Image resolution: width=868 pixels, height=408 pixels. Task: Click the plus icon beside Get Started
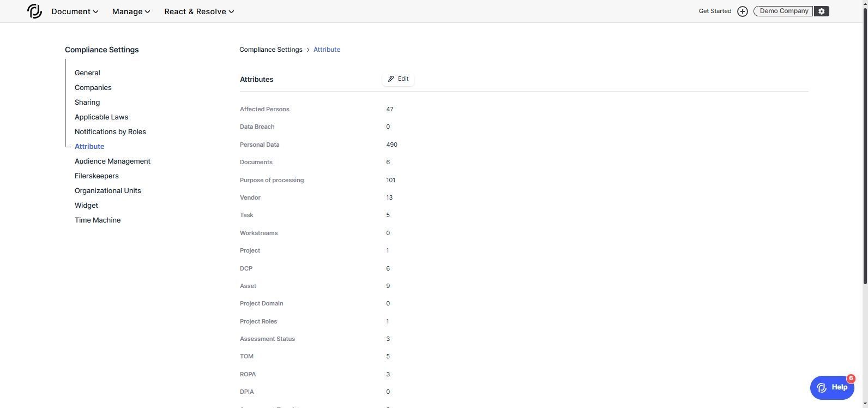point(742,11)
